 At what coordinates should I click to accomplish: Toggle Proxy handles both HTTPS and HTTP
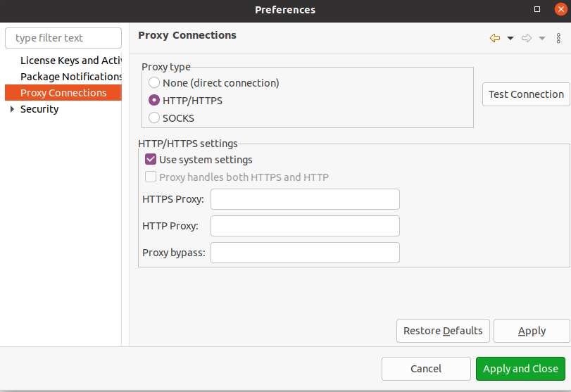coord(151,177)
